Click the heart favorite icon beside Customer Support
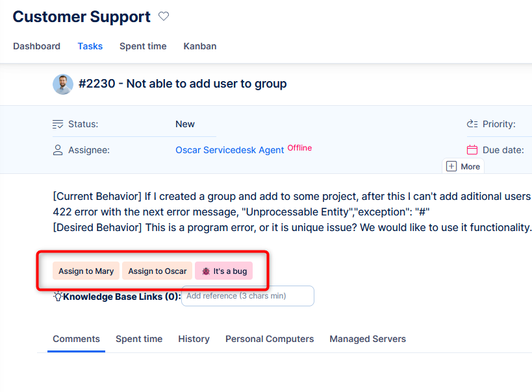 coord(164,17)
